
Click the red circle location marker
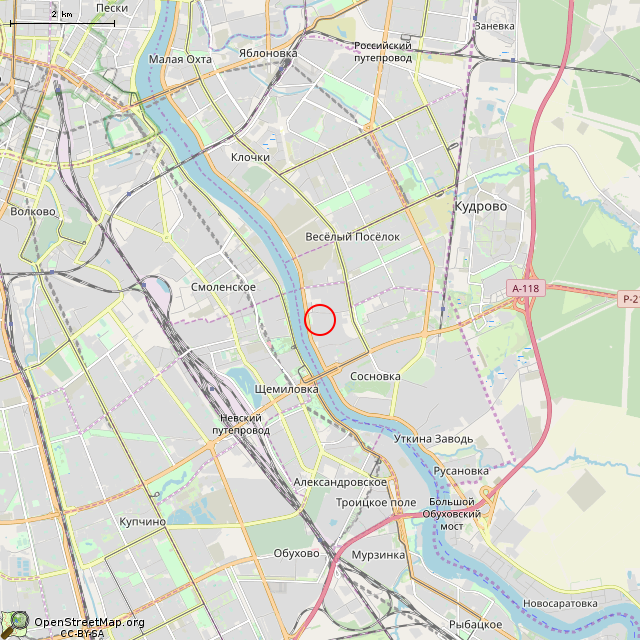point(320,320)
